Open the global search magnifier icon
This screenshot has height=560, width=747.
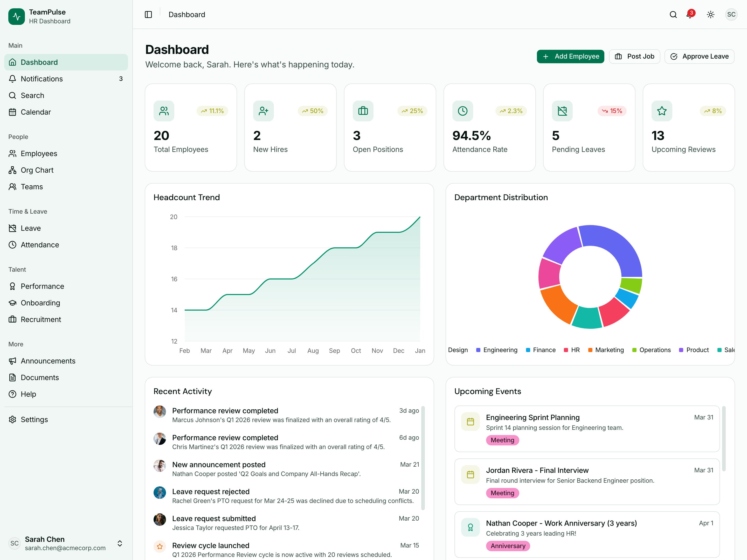point(673,15)
